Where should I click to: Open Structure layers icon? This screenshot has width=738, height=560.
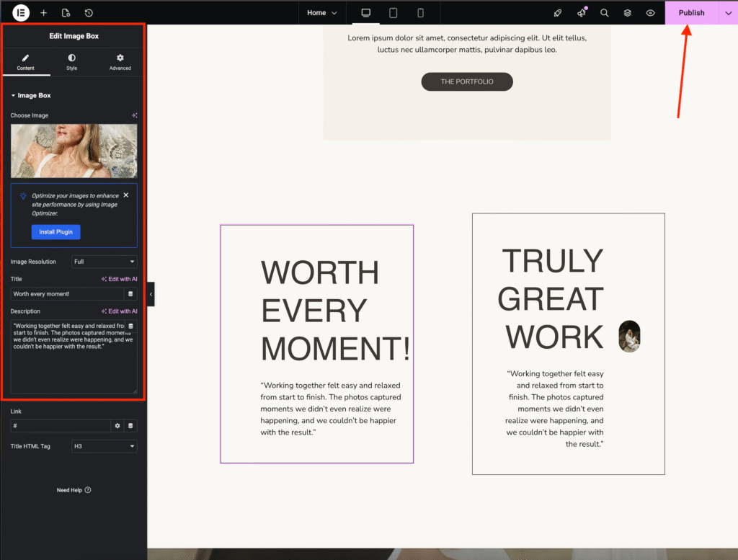coord(628,13)
